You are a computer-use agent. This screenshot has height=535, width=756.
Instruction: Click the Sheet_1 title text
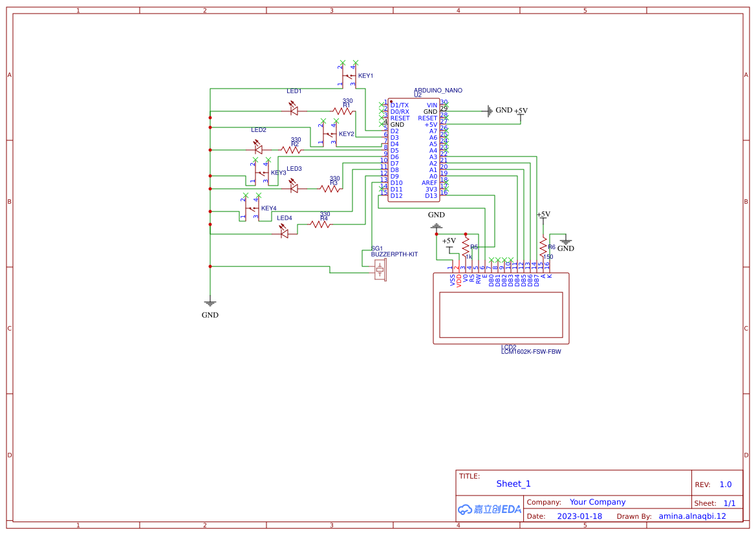(x=513, y=483)
